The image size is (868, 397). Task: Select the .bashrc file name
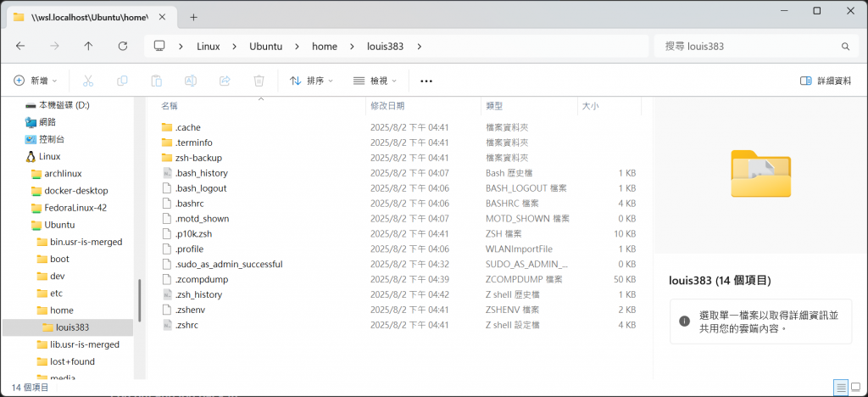(189, 204)
